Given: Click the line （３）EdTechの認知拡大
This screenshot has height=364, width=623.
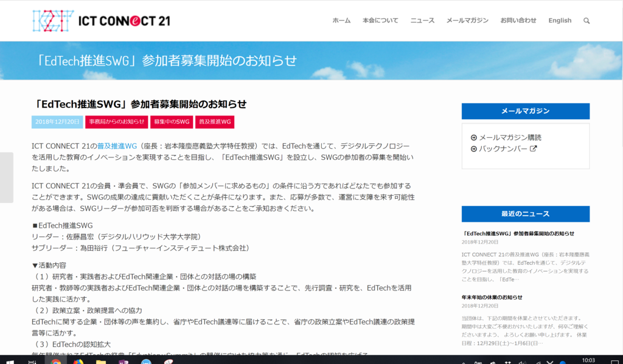Looking at the screenshot, I should (72, 345).
